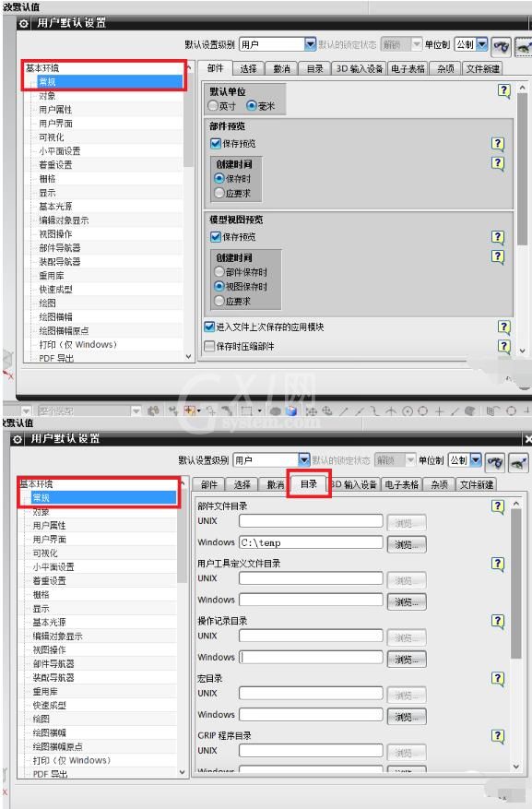The height and width of the screenshot is (809, 532).
Task: Open help icon beside 保存预览 under 模型视图预览
Action: click(x=498, y=237)
